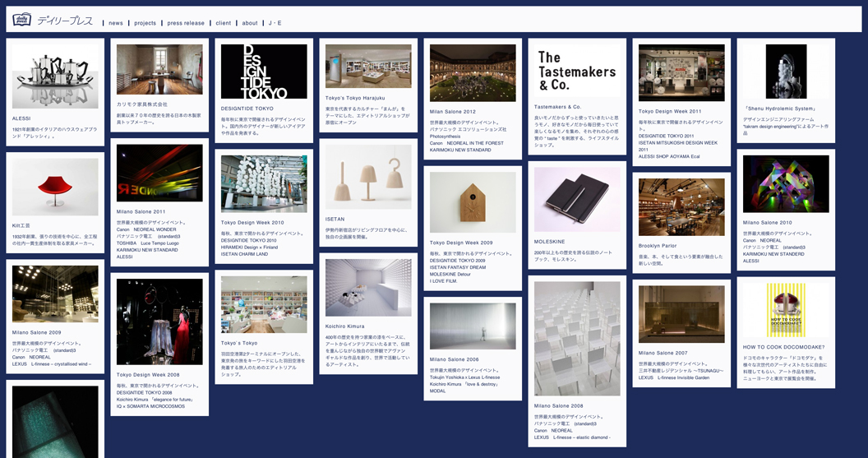Select the wooden cuckoo clock image

pos(473,201)
